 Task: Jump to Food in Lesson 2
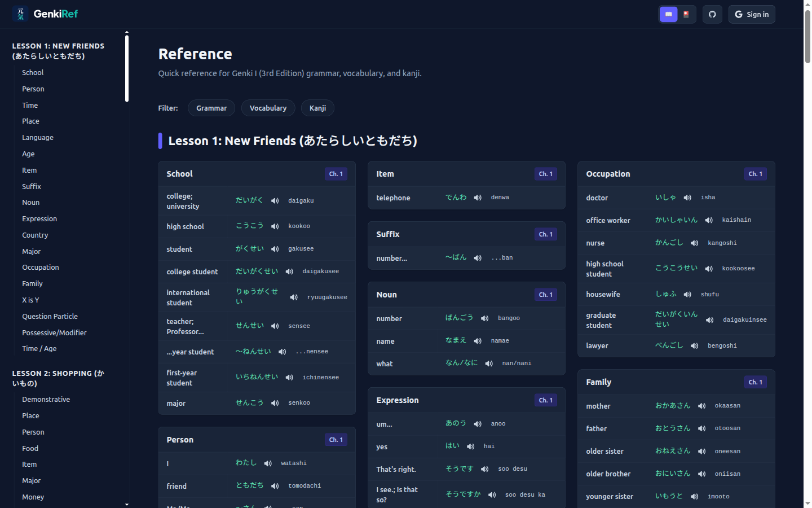pos(30,449)
